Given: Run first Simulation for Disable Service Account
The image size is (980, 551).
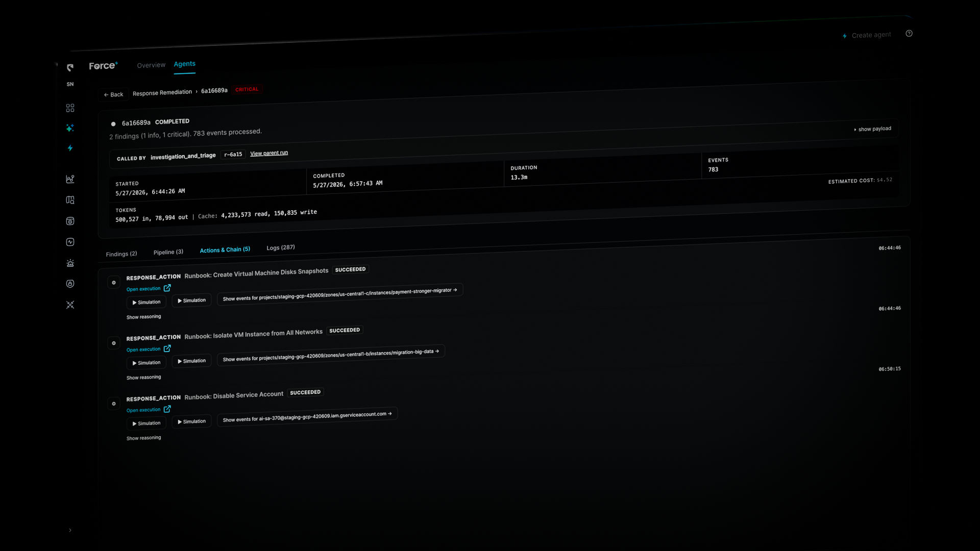Looking at the screenshot, I should pos(146,423).
